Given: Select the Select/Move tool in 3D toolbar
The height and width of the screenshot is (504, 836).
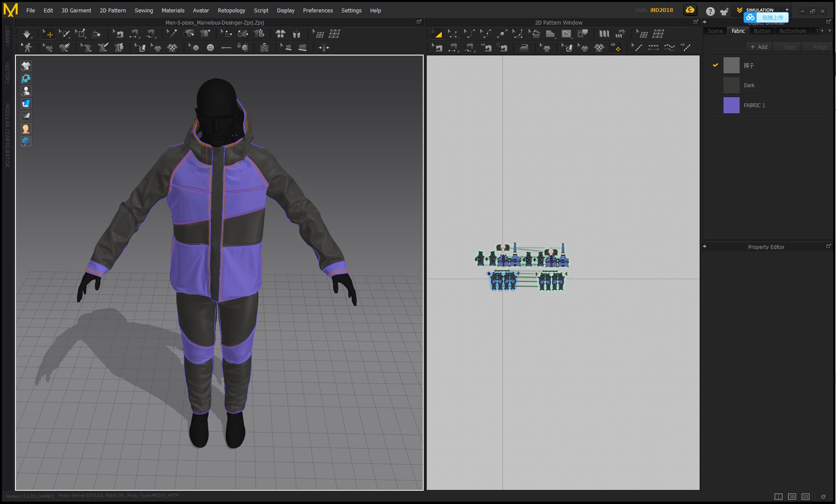Looking at the screenshot, I should 48,34.
